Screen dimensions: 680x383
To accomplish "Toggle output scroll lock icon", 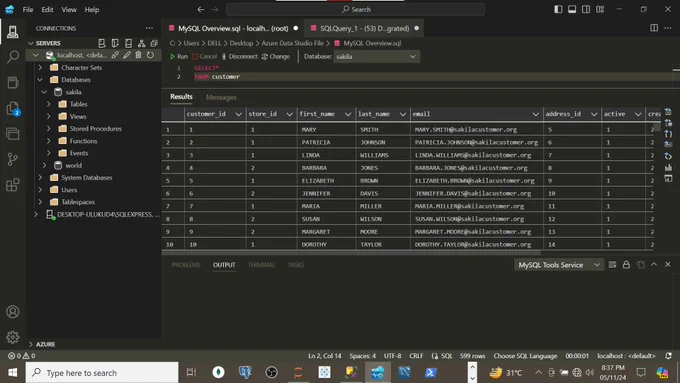I will coord(626,265).
